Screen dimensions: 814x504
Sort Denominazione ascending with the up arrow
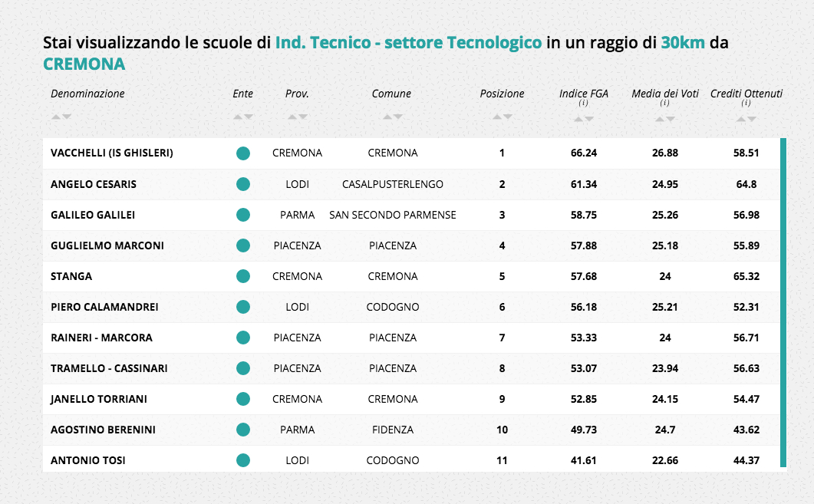pos(56,117)
